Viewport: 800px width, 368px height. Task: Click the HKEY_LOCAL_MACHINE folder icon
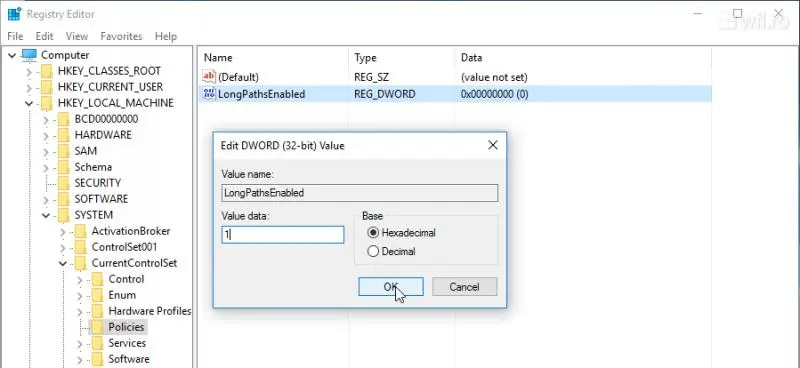(x=47, y=103)
